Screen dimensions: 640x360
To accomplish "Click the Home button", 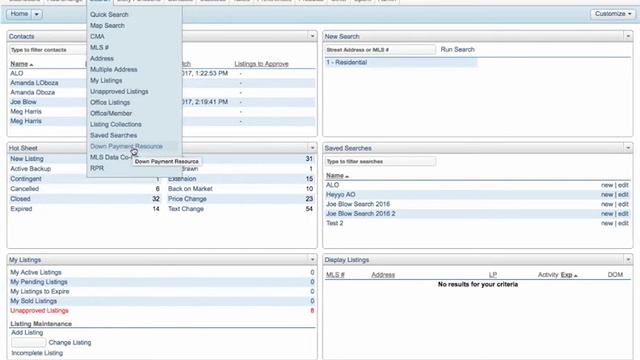I will [x=19, y=14].
